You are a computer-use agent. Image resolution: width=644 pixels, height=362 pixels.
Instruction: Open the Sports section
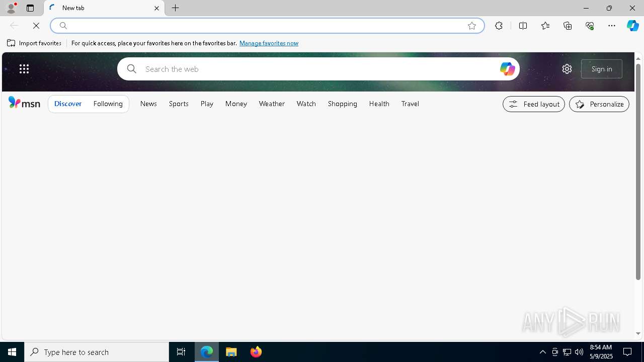[179, 104]
